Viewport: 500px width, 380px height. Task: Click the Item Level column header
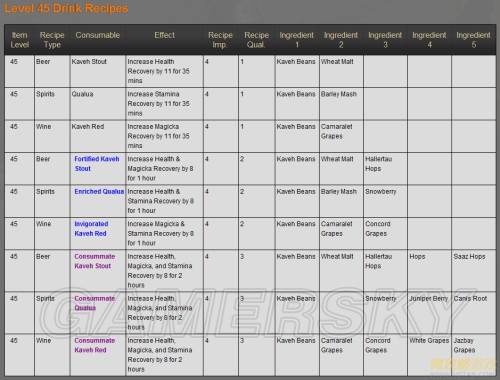20,40
